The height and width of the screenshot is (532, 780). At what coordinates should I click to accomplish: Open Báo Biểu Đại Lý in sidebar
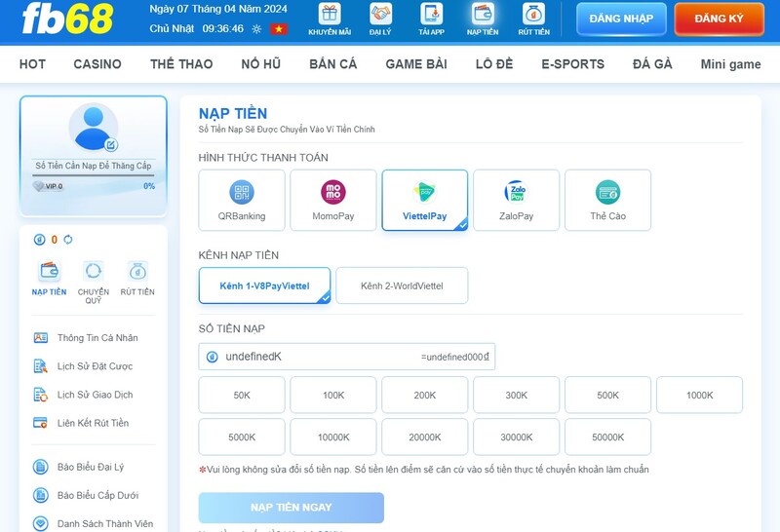point(93,467)
